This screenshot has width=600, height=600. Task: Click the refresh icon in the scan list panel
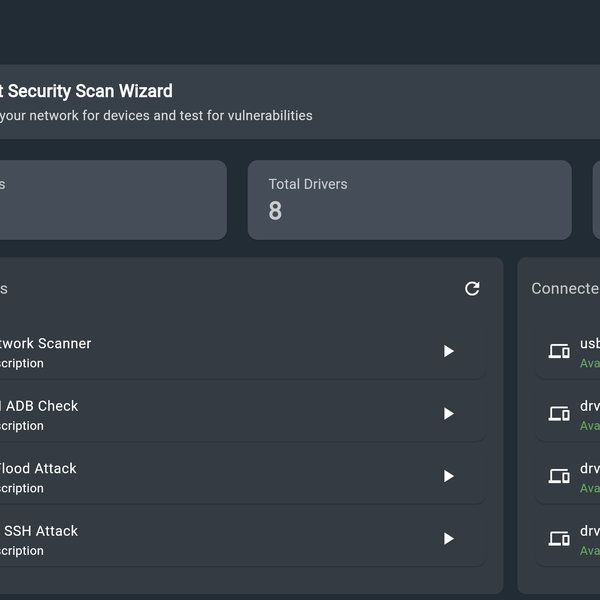[472, 289]
